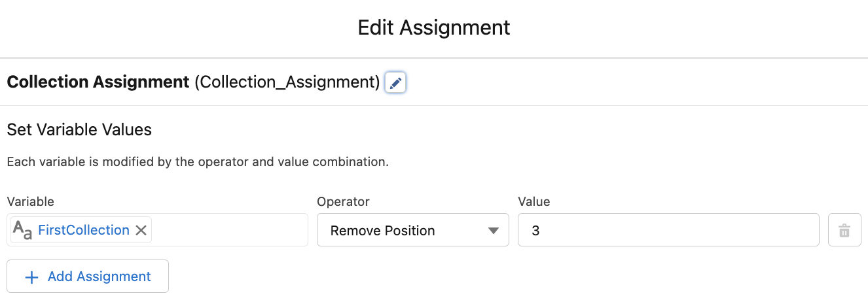This screenshot has width=868, height=302.
Task: Remove the FirstCollection pill with its X
Action: [x=141, y=230]
